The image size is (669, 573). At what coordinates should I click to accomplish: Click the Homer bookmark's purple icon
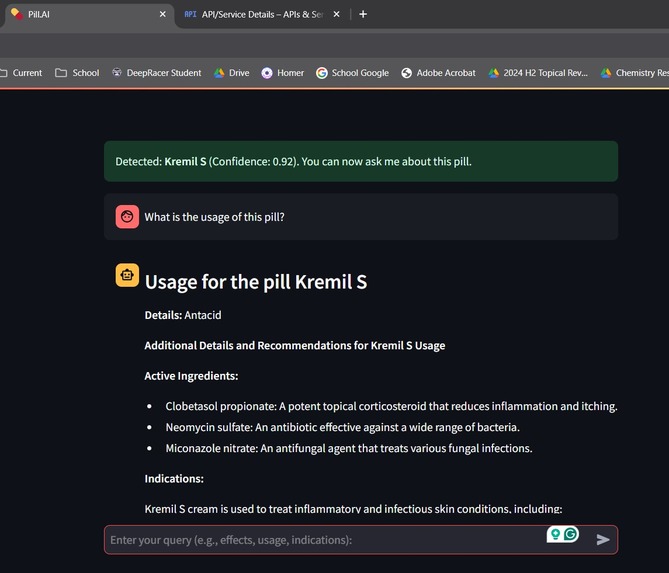(267, 73)
